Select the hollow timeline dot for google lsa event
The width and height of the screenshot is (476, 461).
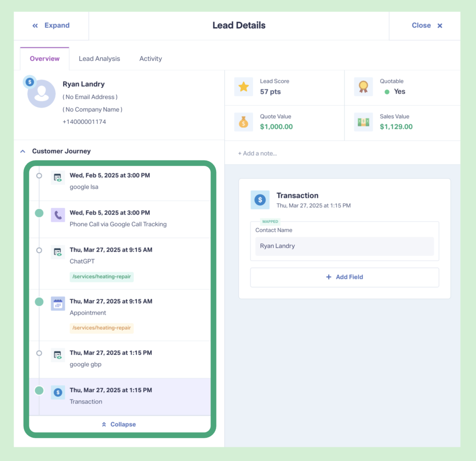[39, 176]
